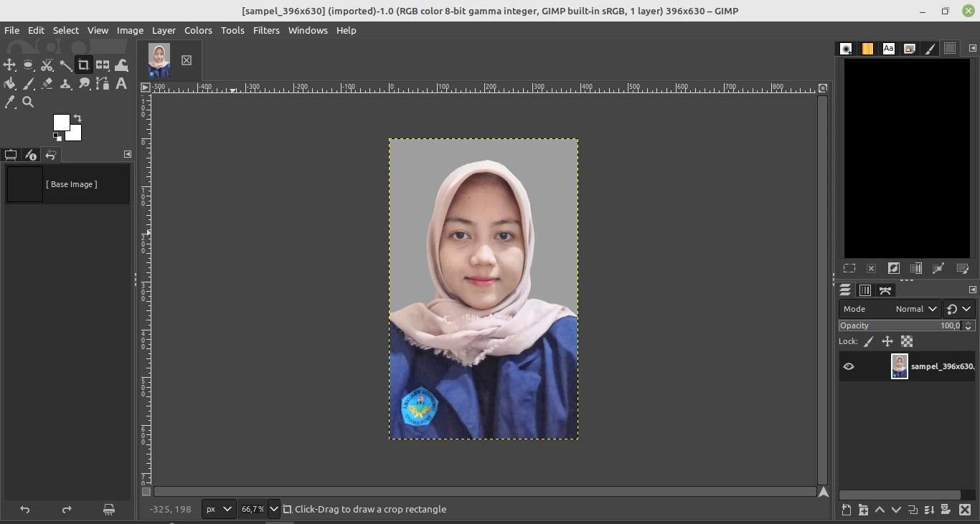This screenshot has height=524, width=980.
Task: Select the Color Picker tool
Action: (9, 103)
